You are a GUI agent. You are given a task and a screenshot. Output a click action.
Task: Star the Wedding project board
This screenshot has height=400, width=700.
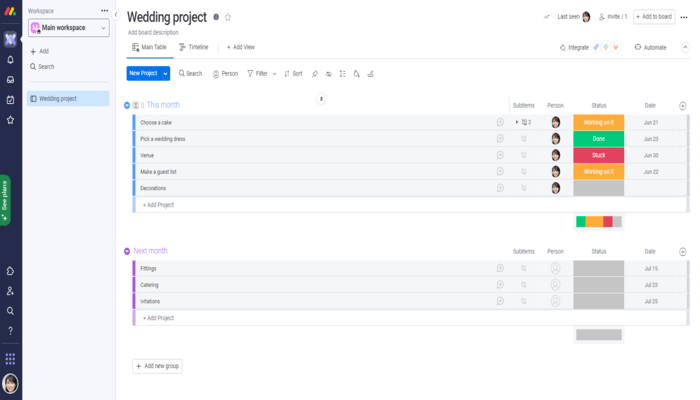pyautogui.click(x=228, y=17)
